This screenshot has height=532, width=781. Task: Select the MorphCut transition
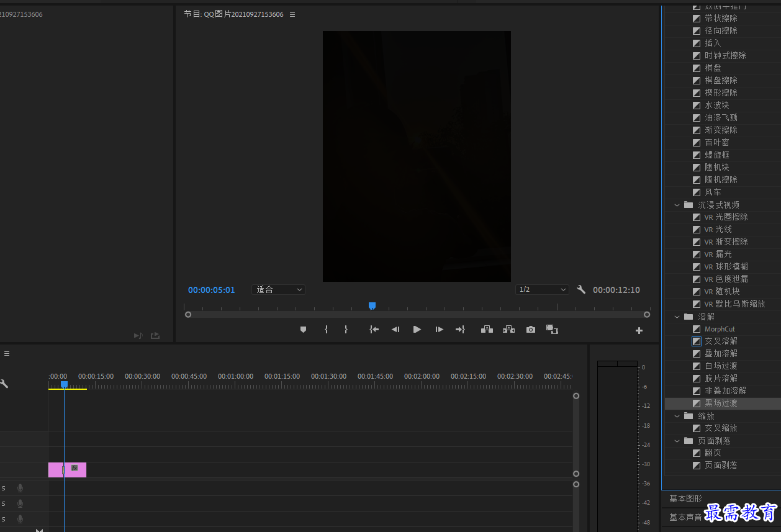point(720,329)
